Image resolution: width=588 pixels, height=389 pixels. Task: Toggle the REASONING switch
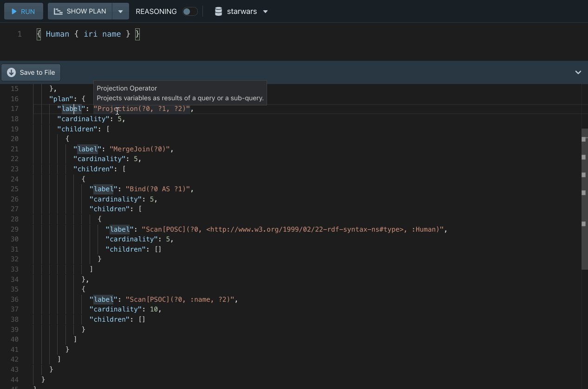coord(189,12)
